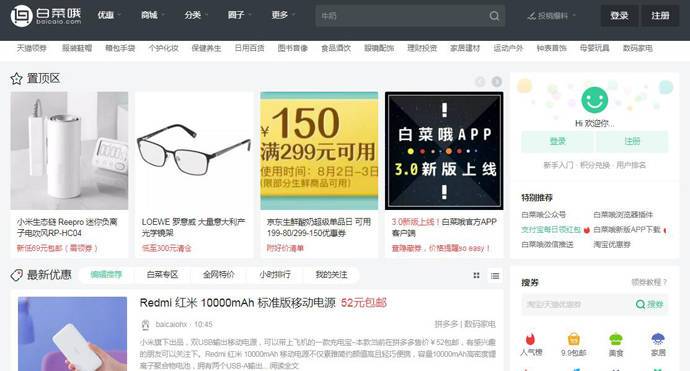Click the green 注册 button under avatar
The image size is (690, 371).
632,141
